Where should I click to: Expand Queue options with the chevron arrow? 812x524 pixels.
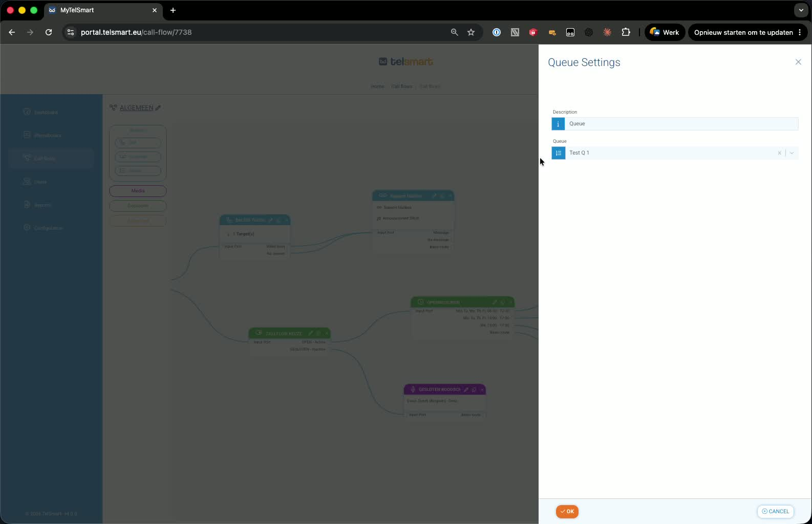792,153
